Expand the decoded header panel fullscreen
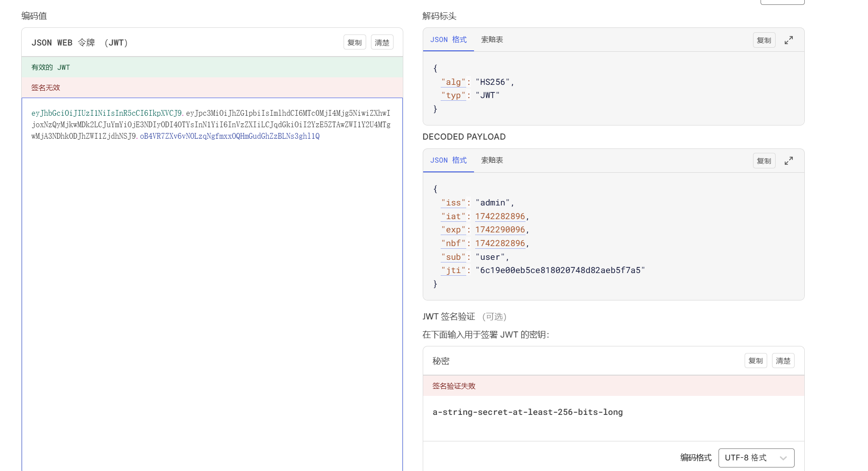 788,40
